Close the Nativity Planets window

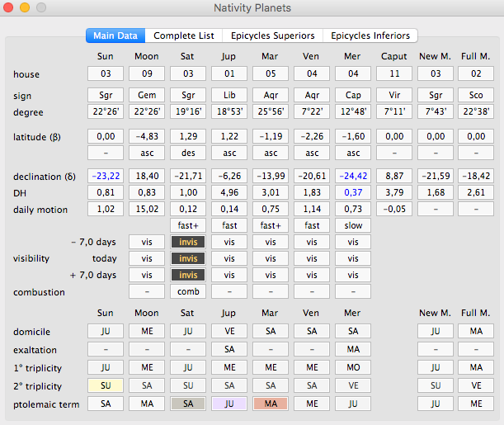(x=8, y=7)
